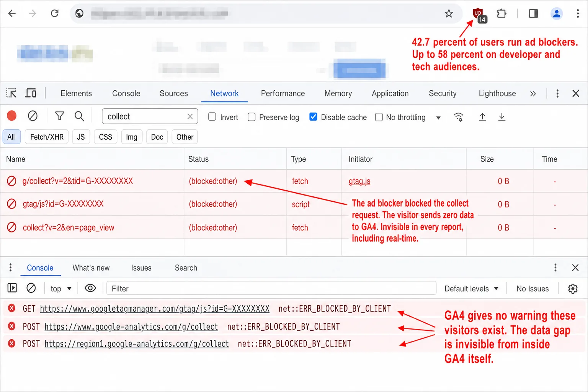The width and height of the screenshot is (588, 392).
Task: Open the Sources tab
Action: (x=174, y=93)
